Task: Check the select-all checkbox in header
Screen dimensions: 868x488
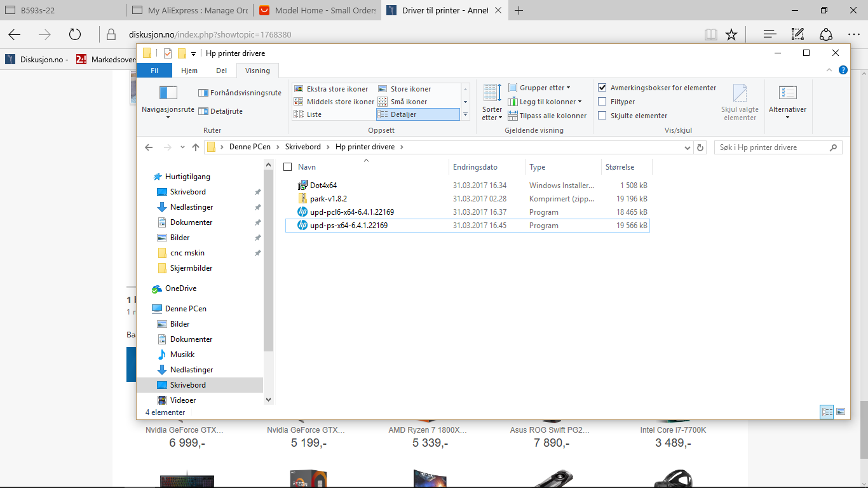Action: coord(287,167)
